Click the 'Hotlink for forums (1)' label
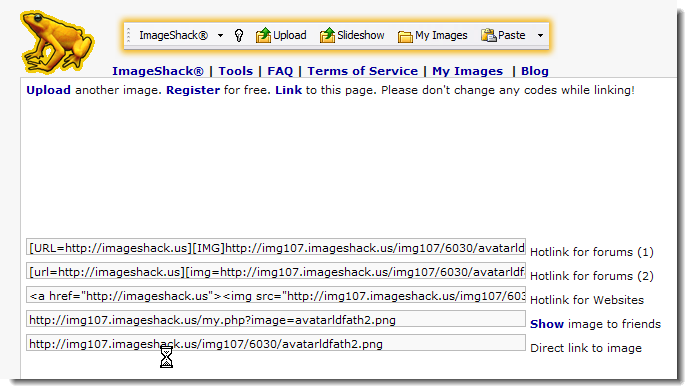Screen dimensions: 685x387 click(x=592, y=252)
